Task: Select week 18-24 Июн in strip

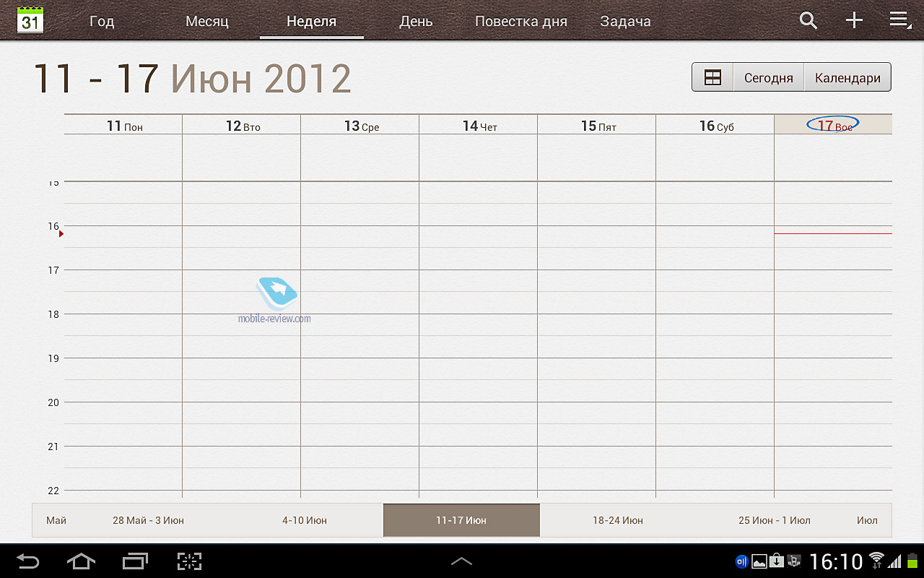Action: coord(618,520)
